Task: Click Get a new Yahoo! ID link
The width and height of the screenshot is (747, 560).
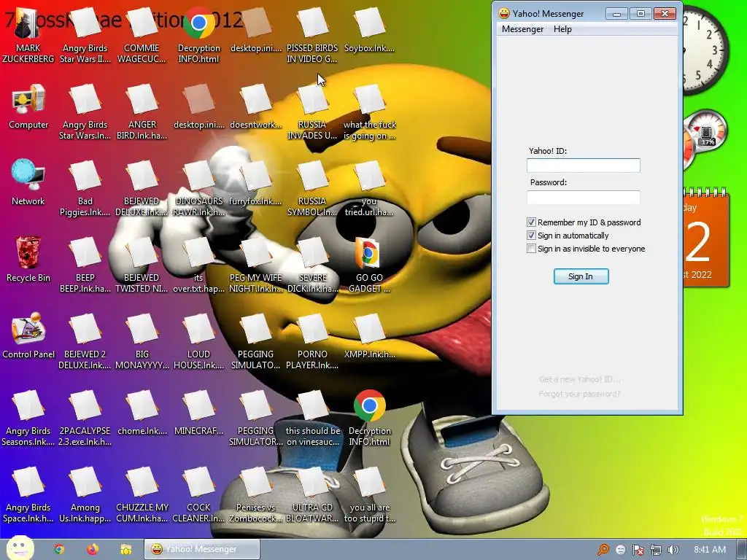Action: [x=579, y=379]
